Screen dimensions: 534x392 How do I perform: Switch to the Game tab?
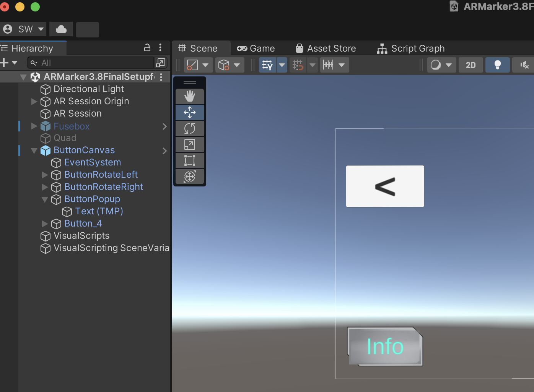[256, 49]
